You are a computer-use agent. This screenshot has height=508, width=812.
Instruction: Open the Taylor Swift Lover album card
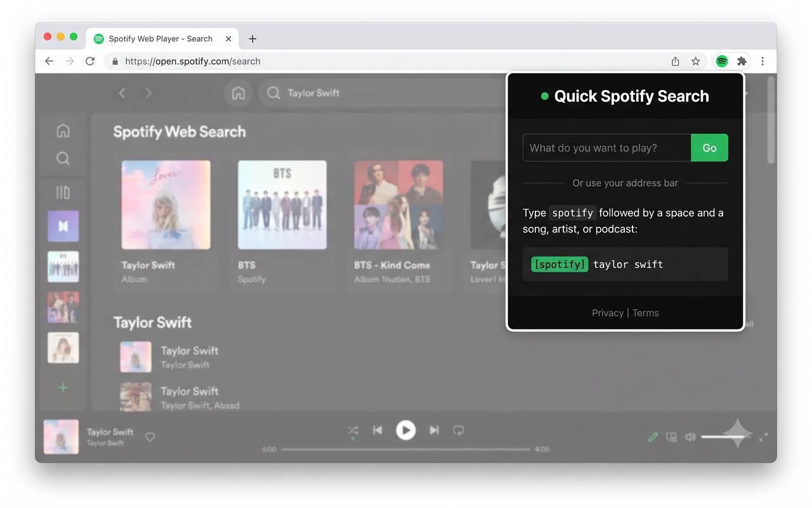point(166,222)
